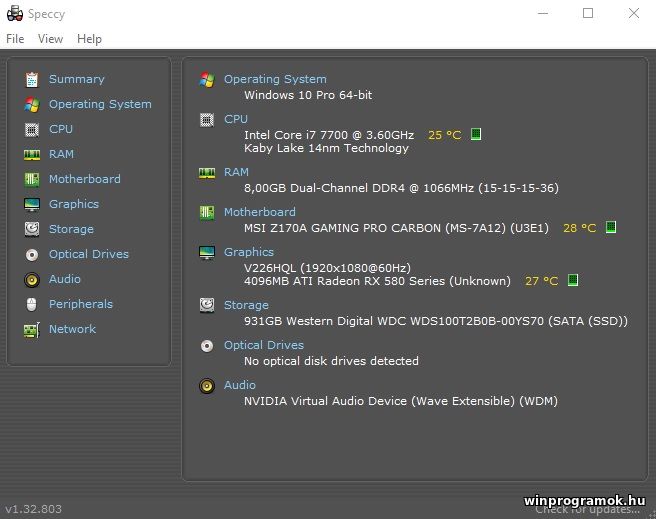Click the green graphics temperature indicator
This screenshot has height=519, width=656.
pyautogui.click(x=573, y=280)
